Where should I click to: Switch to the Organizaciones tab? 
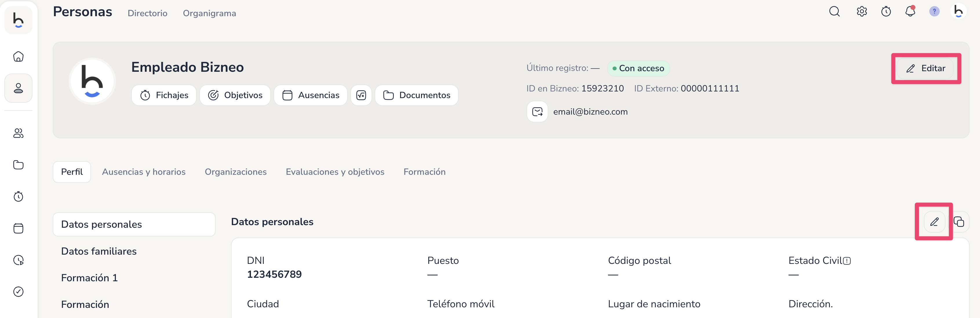(x=236, y=172)
